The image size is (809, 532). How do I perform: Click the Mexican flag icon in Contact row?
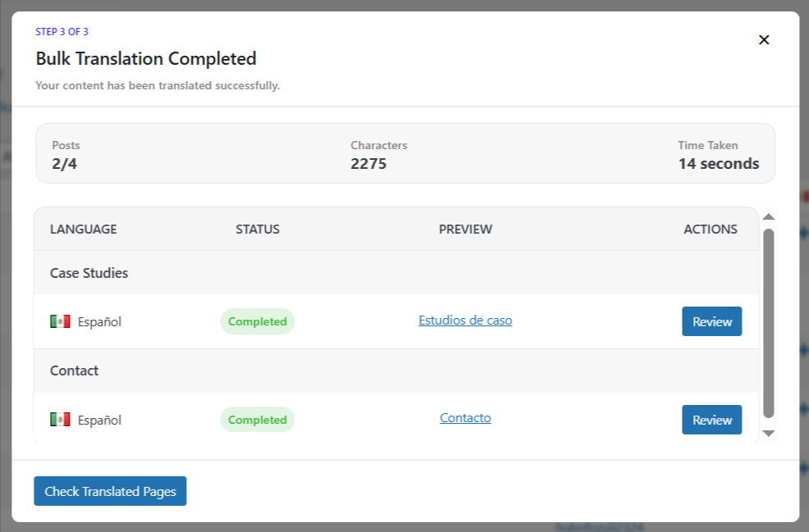point(60,420)
